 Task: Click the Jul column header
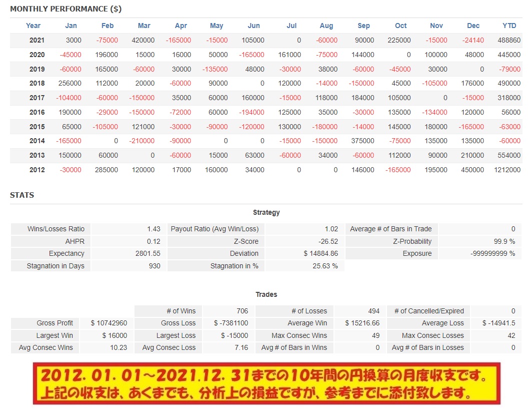(x=291, y=26)
